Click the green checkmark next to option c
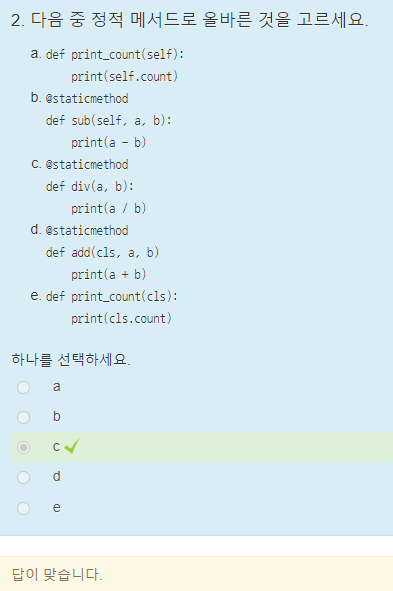 tap(72, 446)
